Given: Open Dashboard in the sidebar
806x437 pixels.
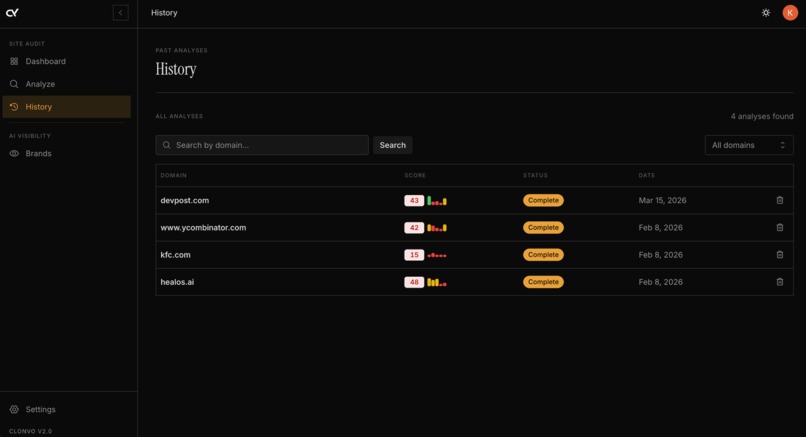Looking at the screenshot, I should pos(66,61).
